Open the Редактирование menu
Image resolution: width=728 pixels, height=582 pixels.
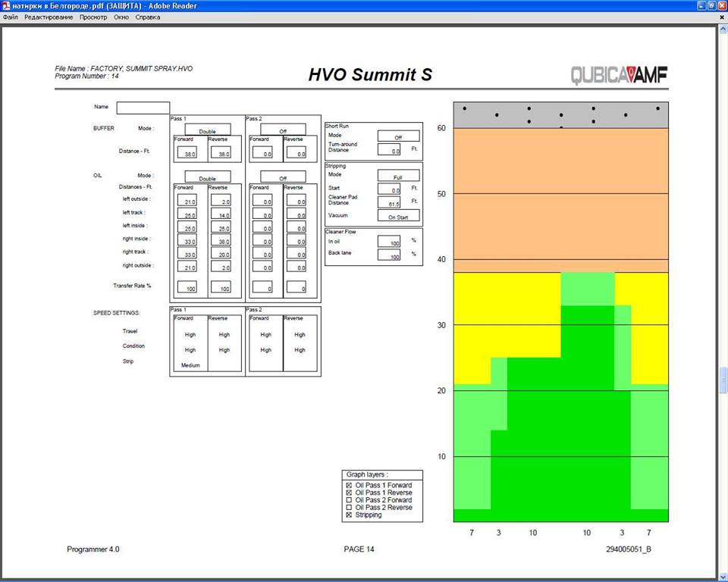pos(49,17)
